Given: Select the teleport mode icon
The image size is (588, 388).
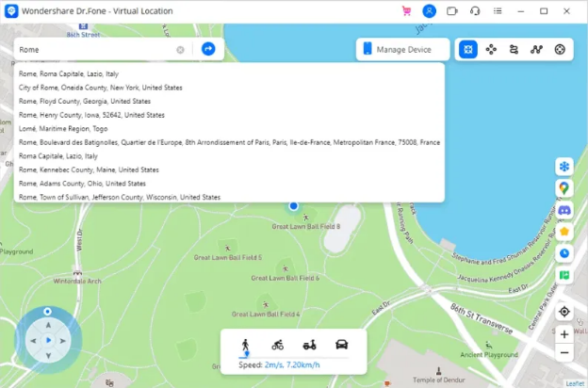Looking at the screenshot, I should (x=468, y=49).
